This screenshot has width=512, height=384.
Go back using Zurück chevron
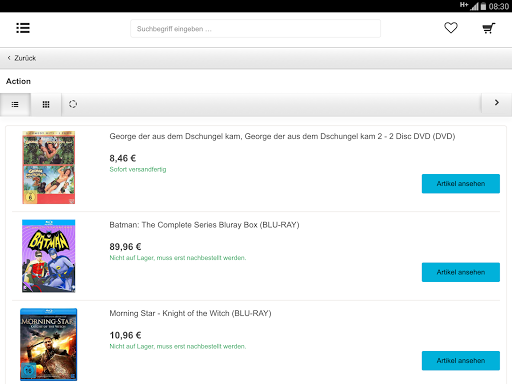[22, 58]
